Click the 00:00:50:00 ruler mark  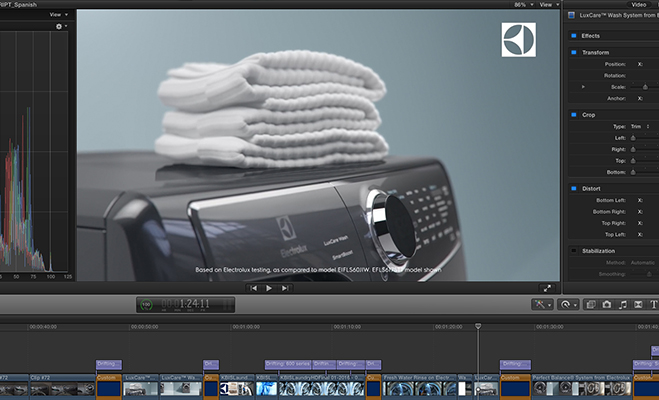[144, 326]
